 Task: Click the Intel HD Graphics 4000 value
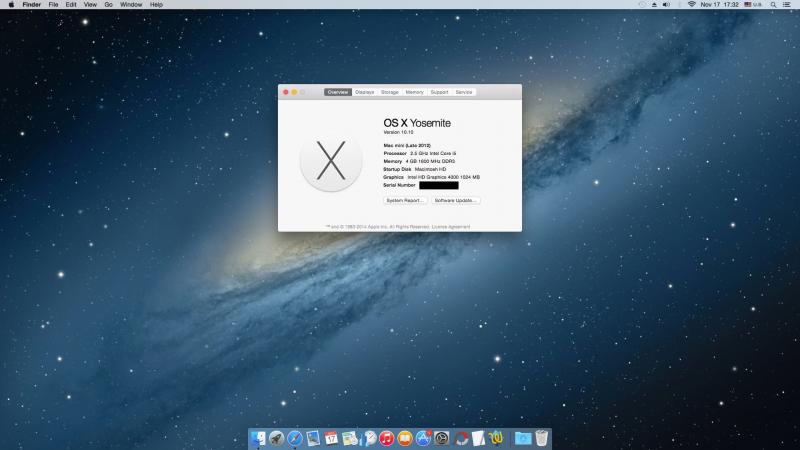tap(443, 177)
